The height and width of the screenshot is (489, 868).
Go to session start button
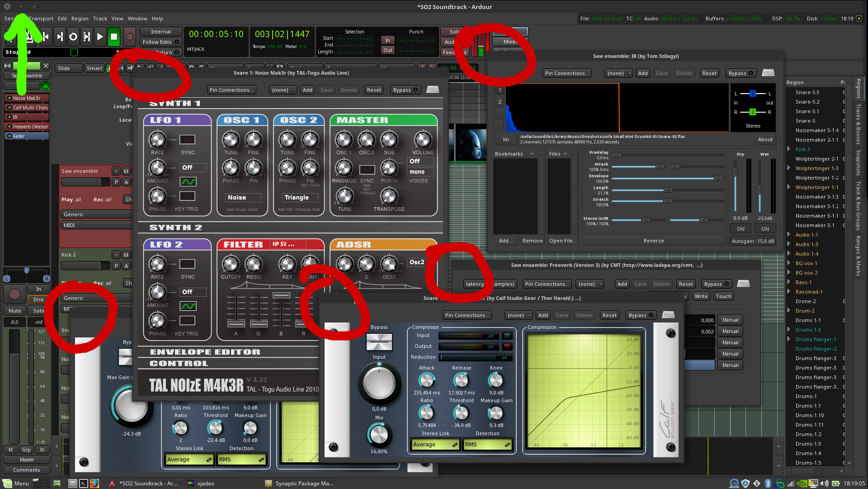(x=46, y=37)
